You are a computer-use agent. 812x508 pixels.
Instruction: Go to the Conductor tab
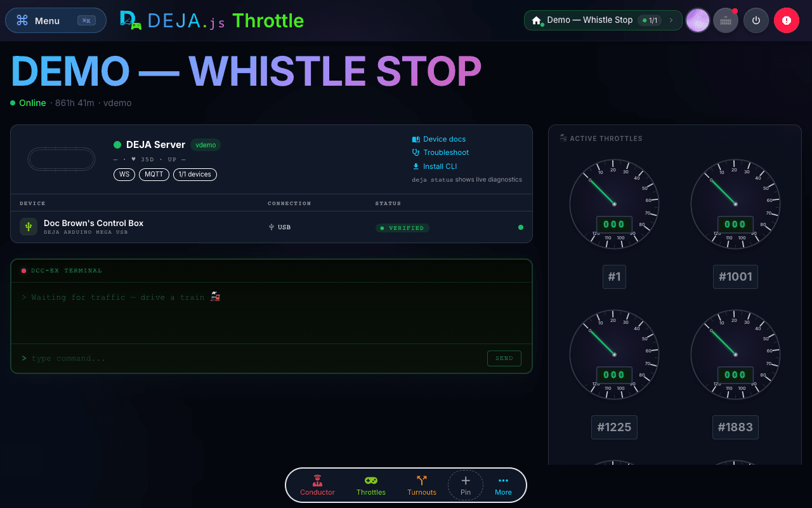coord(317,485)
